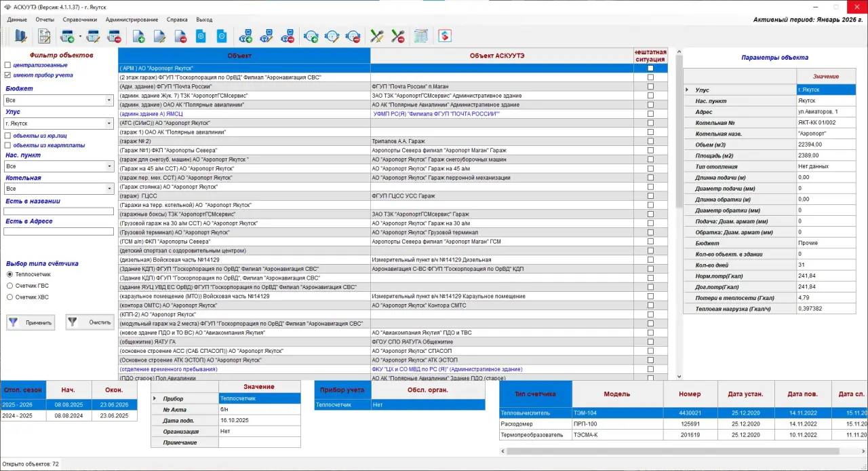Click the book with pencil toolbar icon
This screenshot has height=471, width=868.
coord(20,36)
